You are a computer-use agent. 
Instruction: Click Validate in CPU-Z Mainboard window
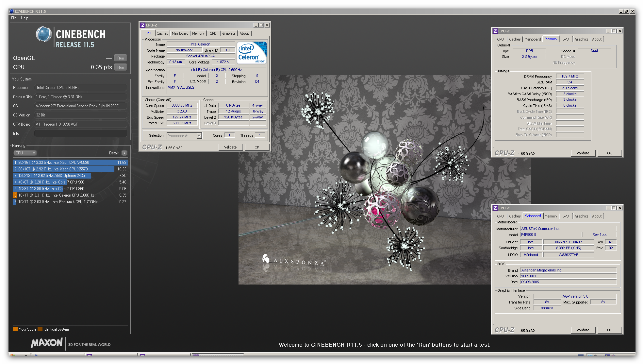583,330
